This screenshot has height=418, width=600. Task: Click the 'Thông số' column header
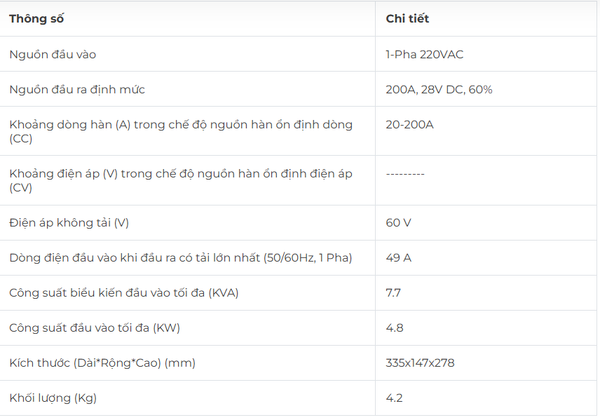pos(36,19)
